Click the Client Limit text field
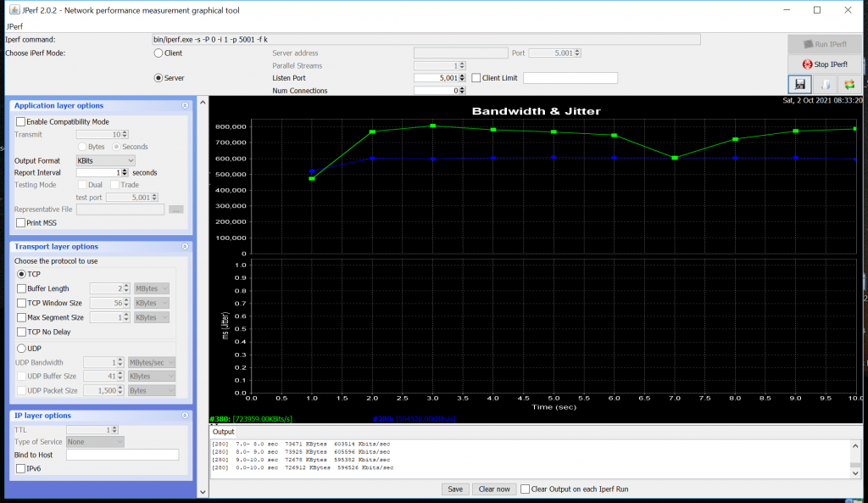The height and width of the screenshot is (503, 868). coord(570,78)
